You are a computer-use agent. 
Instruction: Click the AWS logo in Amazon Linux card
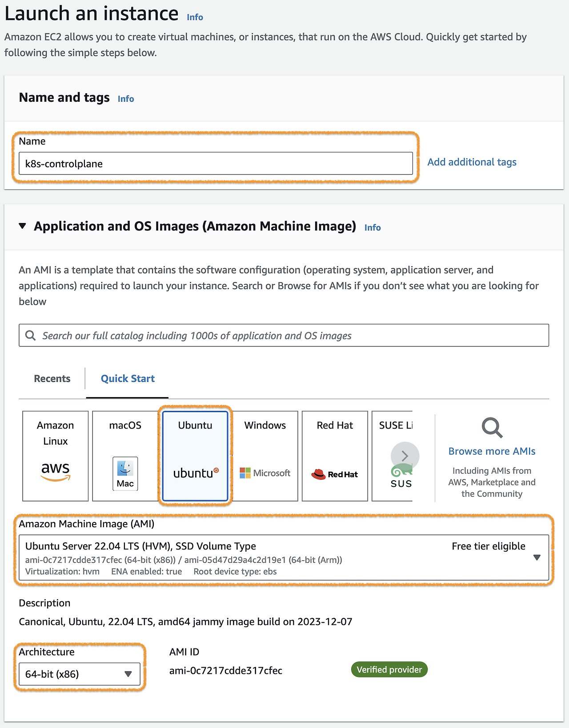tap(56, 471)
